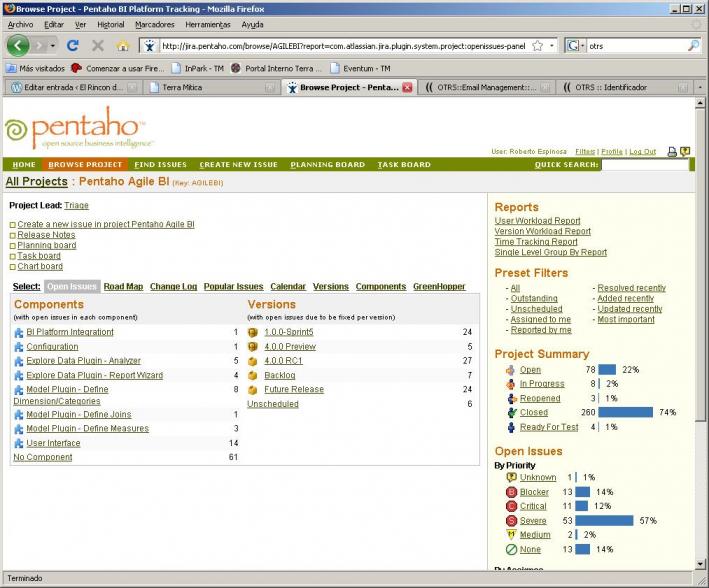
Task: Open the User Workload Report link
Action: coord(537,221)
